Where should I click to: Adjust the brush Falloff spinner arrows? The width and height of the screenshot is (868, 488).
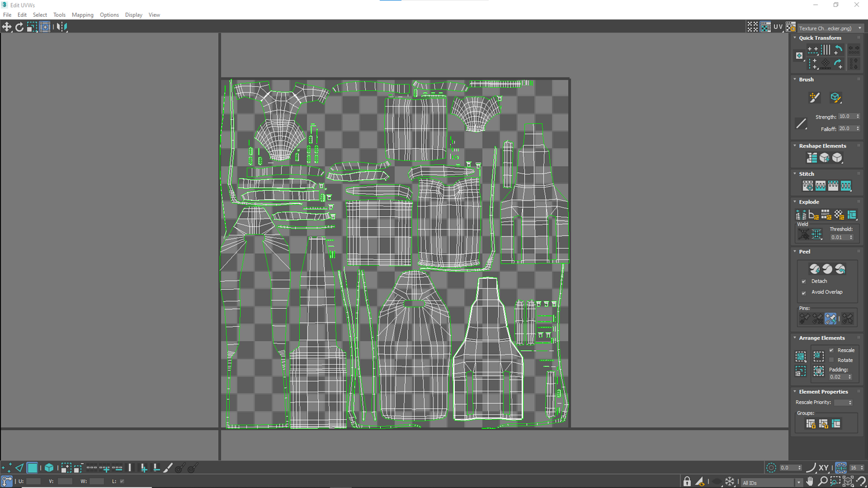click(x=858, y=129)
